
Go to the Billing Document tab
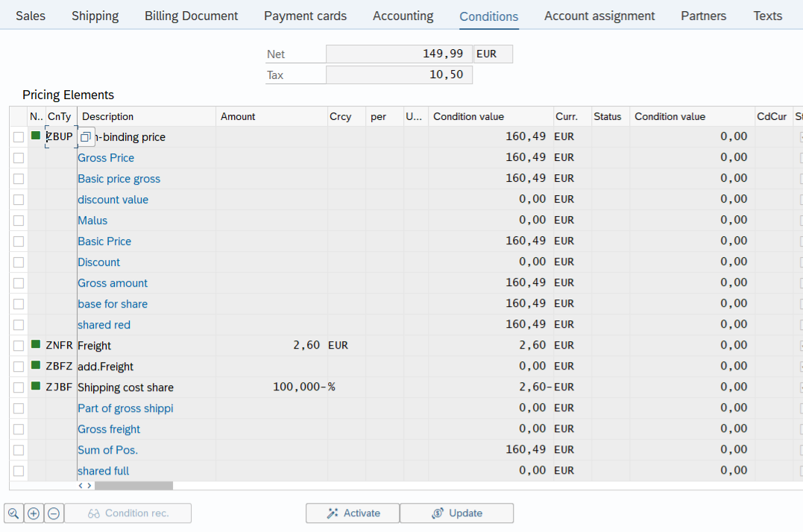[x=191, y=16]
